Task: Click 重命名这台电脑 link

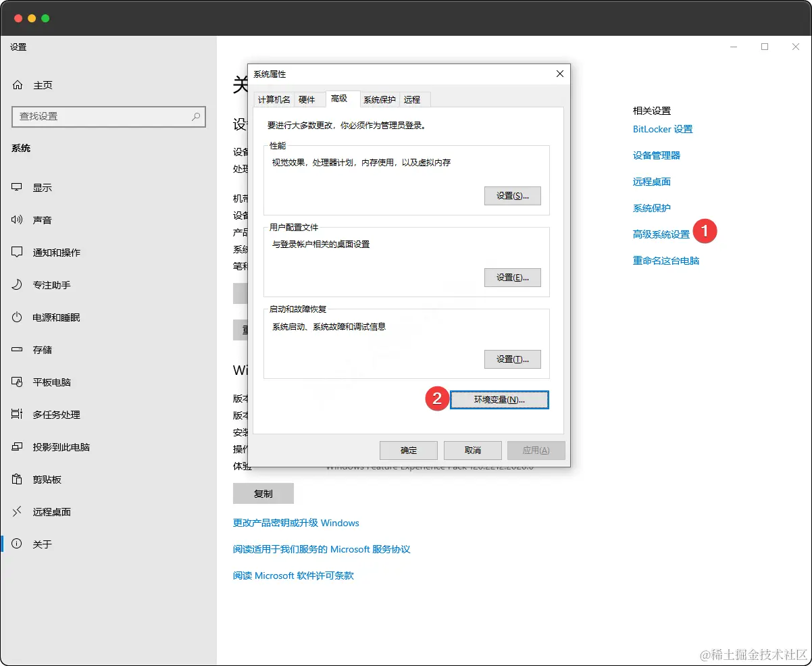Action: [666, 261]
